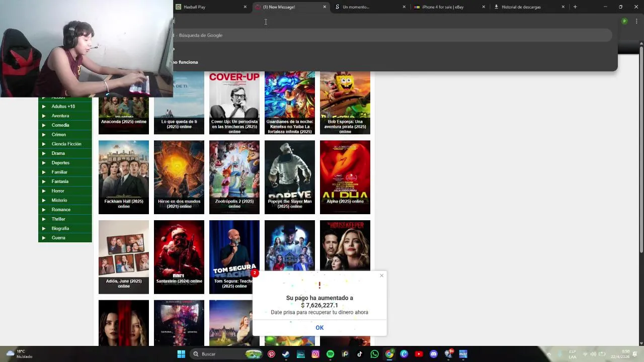
Task: Open the Chrome three-dot menu
Action: [636, 21]
